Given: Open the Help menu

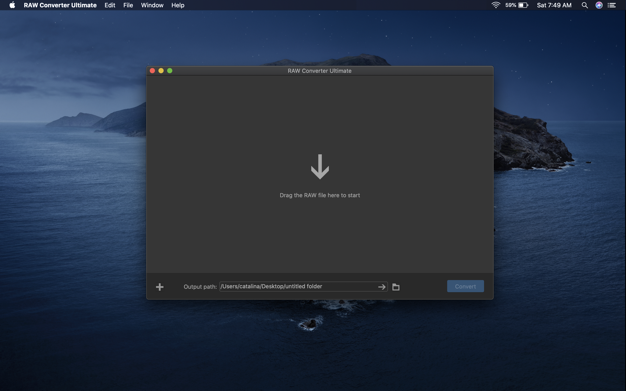Looking at the screenshot, I should point(178,5).
